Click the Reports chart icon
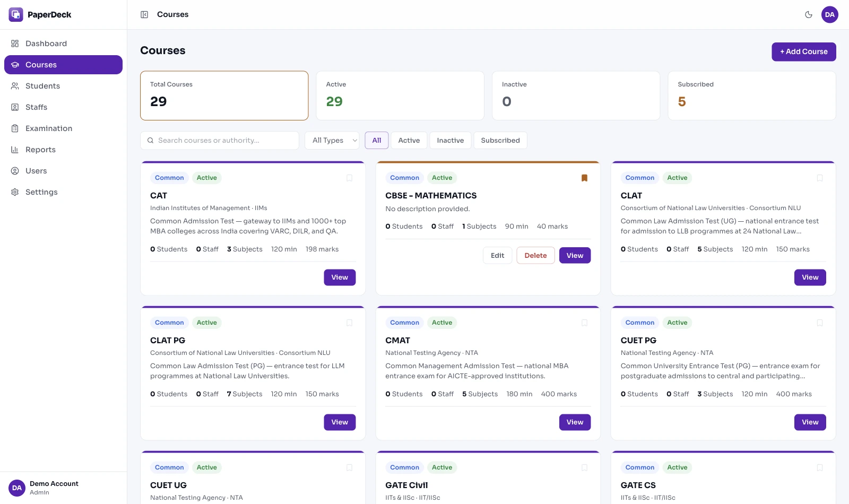 coord(15,150)
